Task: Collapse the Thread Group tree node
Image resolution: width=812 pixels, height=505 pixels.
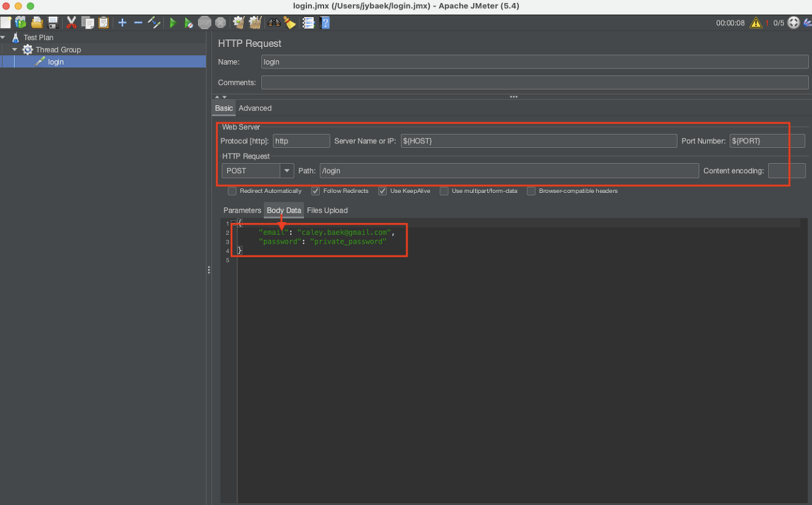Action: pos(15,49)
